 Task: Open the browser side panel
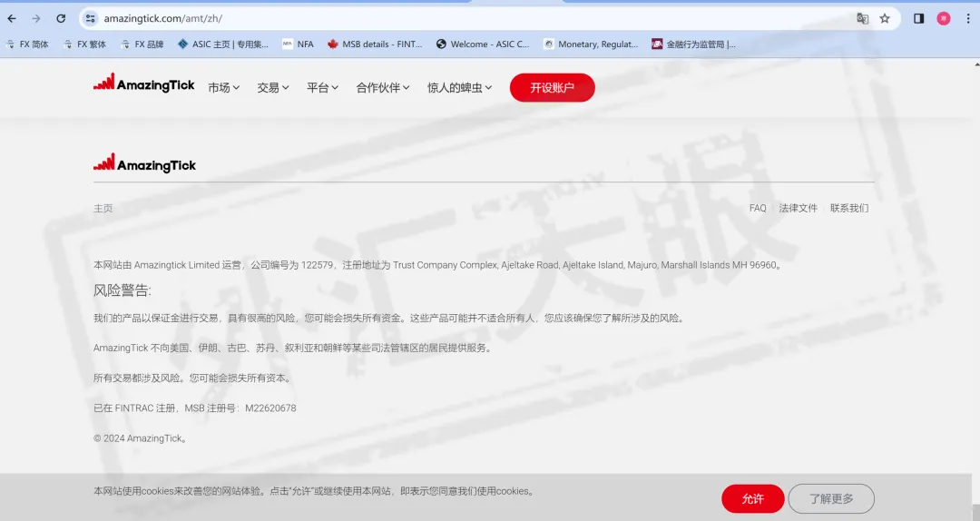918,19
